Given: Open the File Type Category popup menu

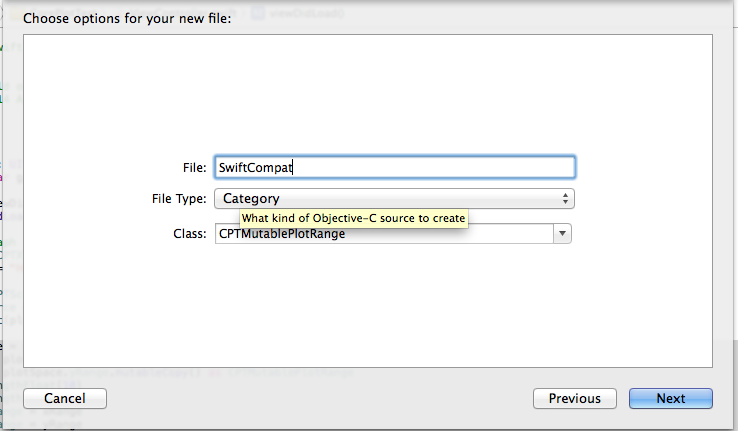Looking at the screenshot, I should pos(393,199).
